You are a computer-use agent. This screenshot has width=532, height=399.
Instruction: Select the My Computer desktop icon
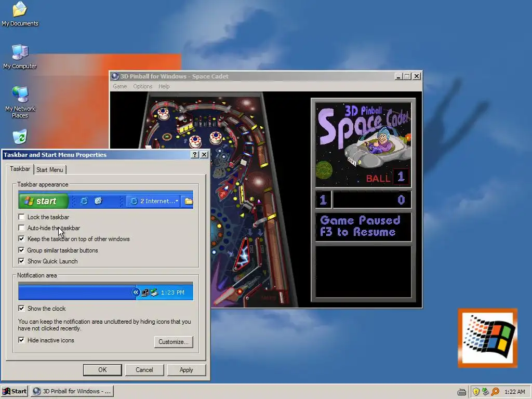point(20,56)
